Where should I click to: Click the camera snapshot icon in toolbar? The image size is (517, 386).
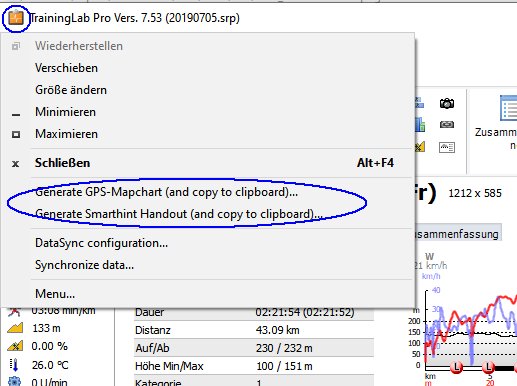tap(447, 104)
